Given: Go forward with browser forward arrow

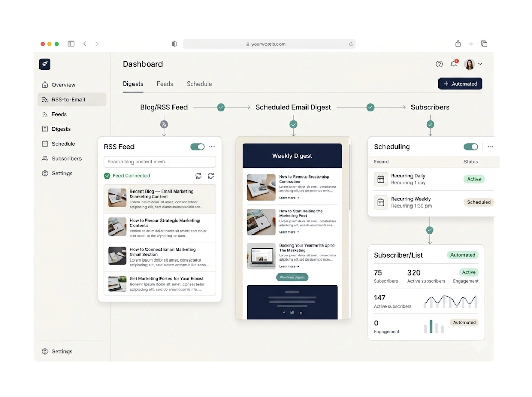Looking at the screenshot, I should coord(97,44).
